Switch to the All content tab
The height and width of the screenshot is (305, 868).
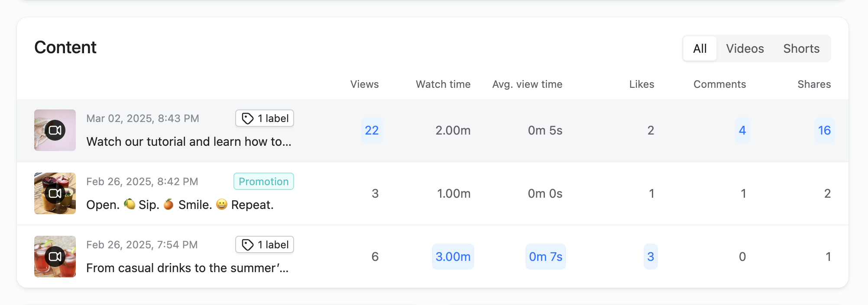pyautogui.click(x=700, y=48)
